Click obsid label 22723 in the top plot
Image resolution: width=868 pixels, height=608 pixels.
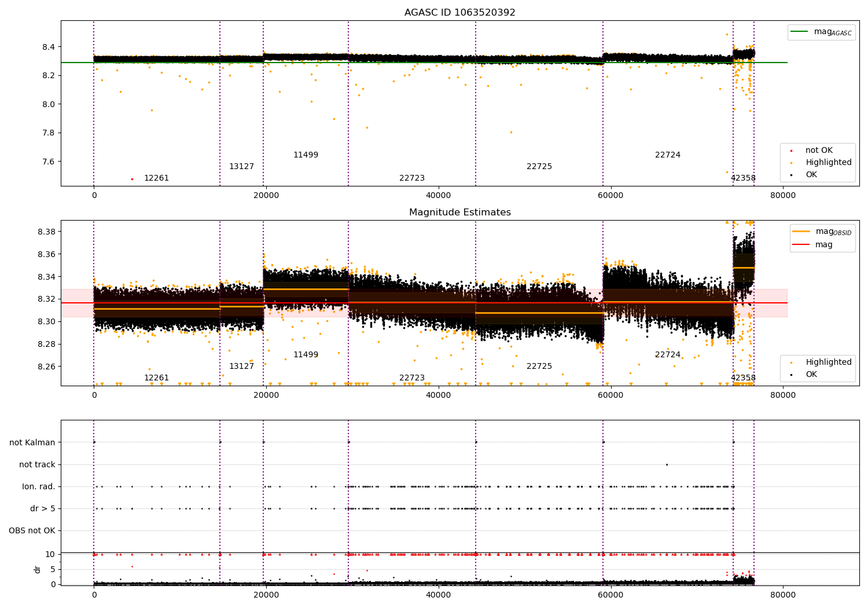coord(412,178)
